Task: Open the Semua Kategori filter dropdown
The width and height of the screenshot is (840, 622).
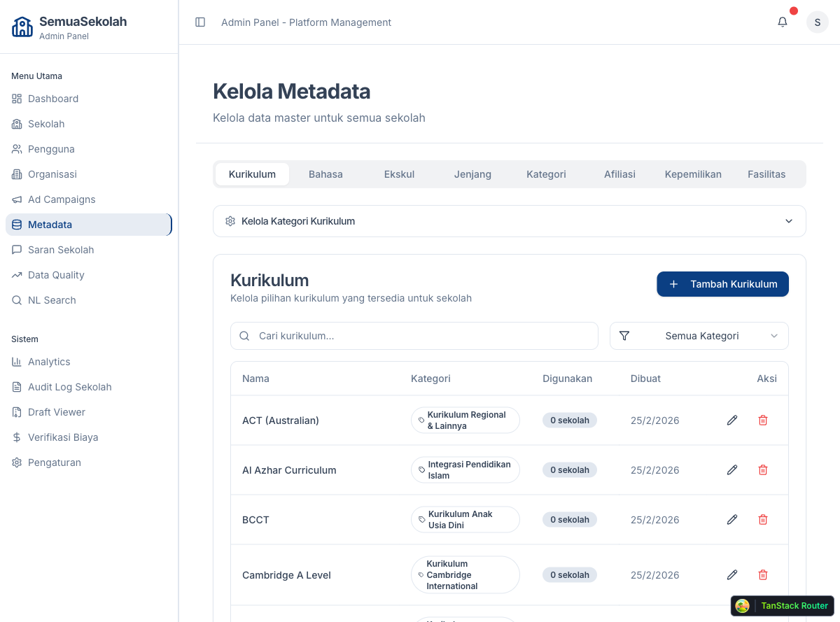Action: (x=699, y=336)
